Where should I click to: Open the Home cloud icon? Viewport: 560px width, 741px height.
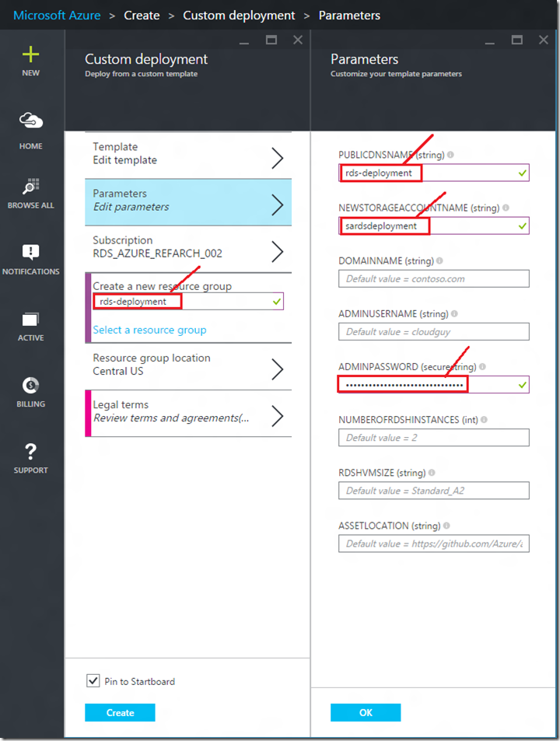(x=31, y=121)
